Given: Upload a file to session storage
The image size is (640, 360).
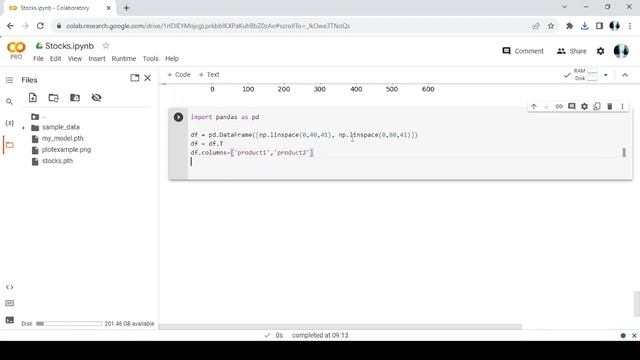Looking at the screenshot, I should (33, 98).
